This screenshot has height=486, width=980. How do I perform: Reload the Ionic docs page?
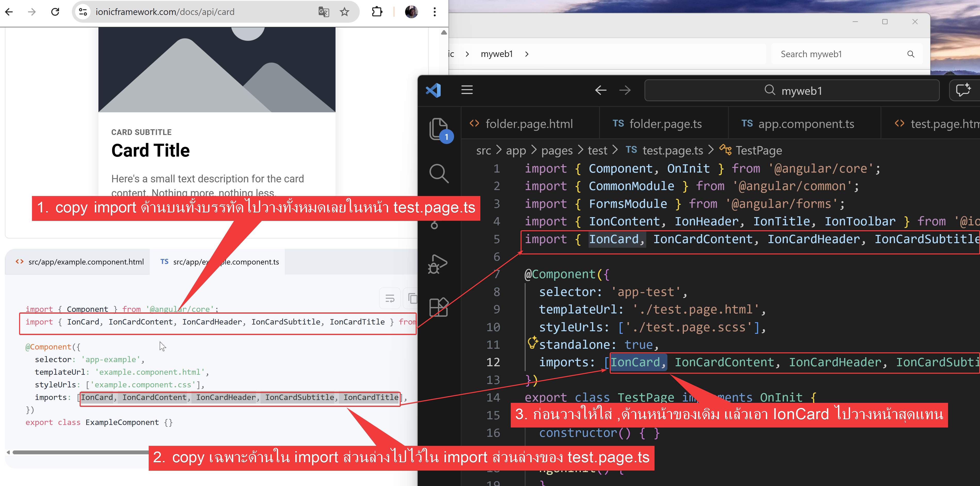tap(55, 12)
